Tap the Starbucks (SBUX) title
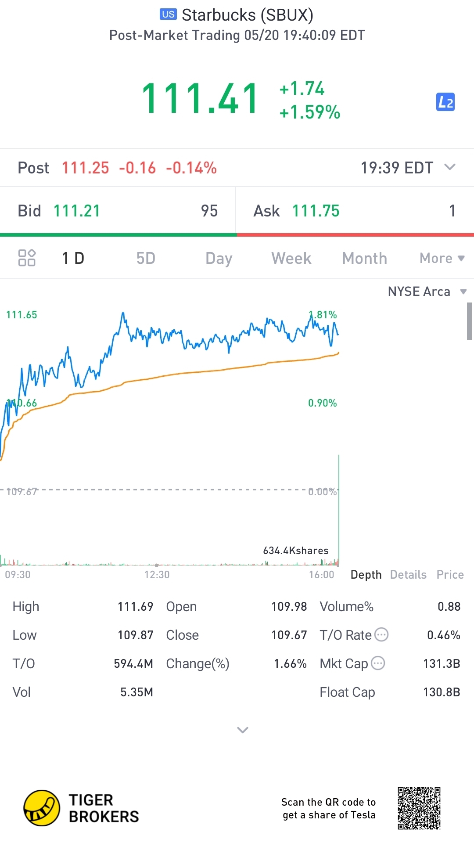Screen dimensions: 474x868 pos(248,15)
